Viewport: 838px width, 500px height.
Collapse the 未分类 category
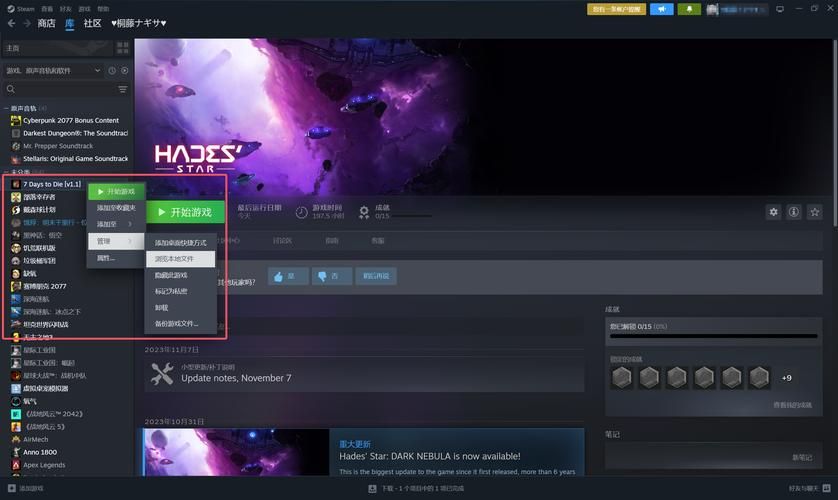(6, 173)
